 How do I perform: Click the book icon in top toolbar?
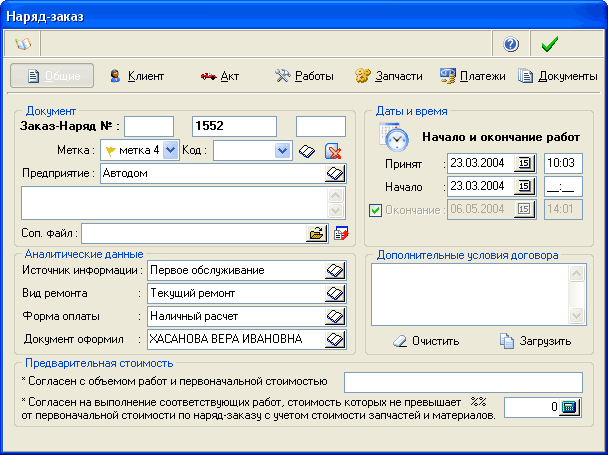click(22, 44)
